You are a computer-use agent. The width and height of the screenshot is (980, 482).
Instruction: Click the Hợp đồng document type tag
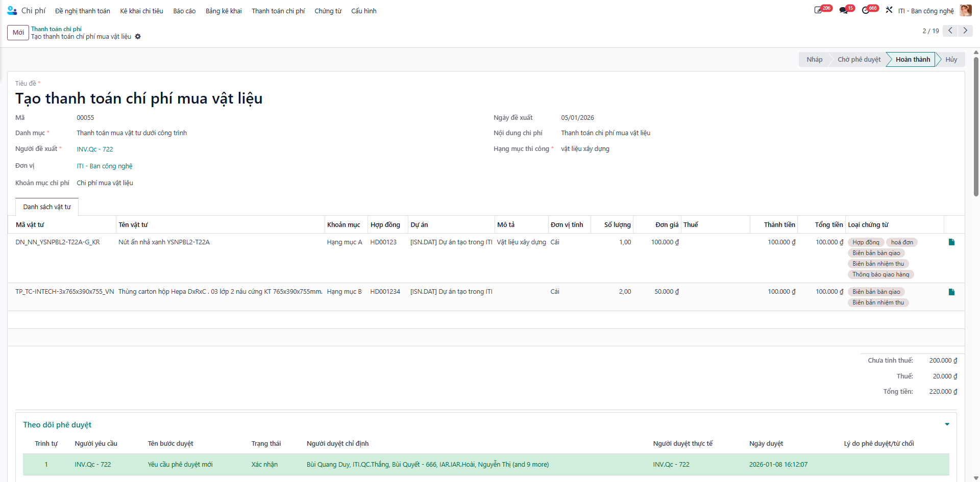coord(866,242)
